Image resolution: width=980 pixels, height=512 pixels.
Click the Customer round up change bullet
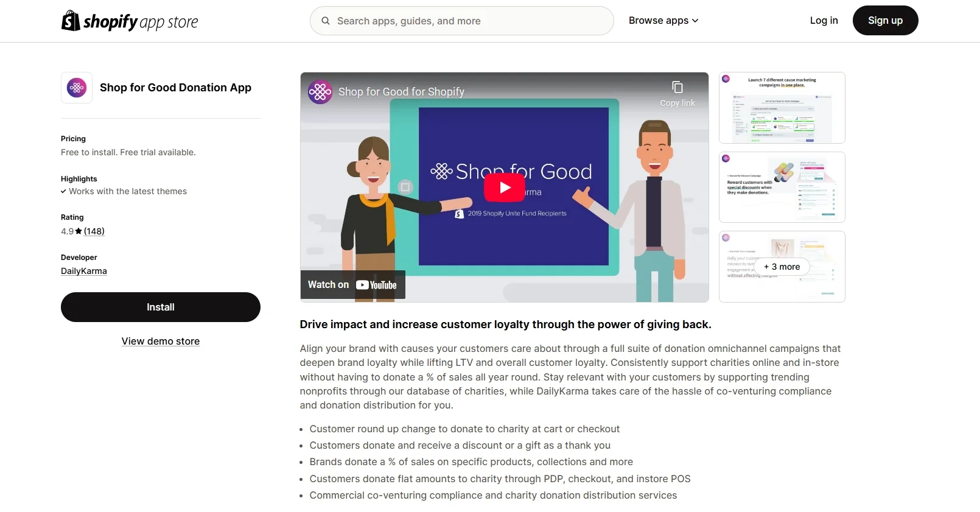click(x=464, y=429)
